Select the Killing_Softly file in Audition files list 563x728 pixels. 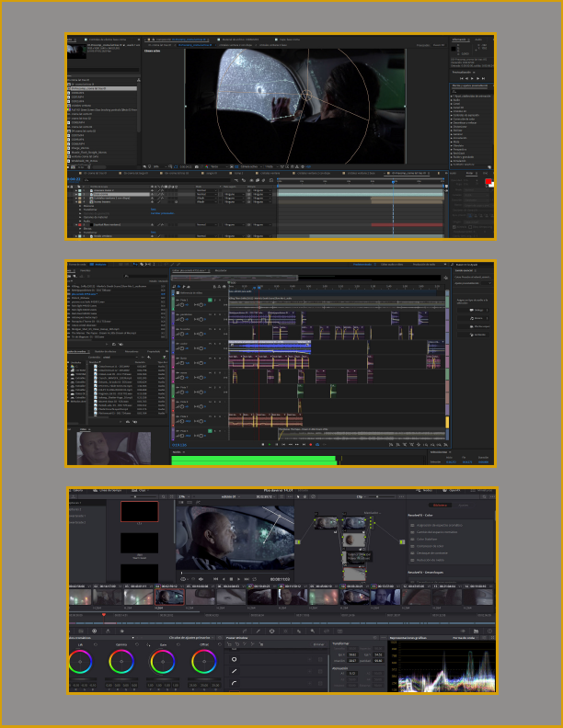[109, 286]
